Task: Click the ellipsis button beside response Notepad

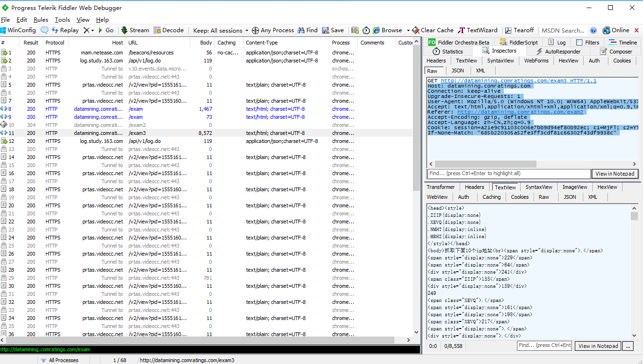Action: click(628, 346)
